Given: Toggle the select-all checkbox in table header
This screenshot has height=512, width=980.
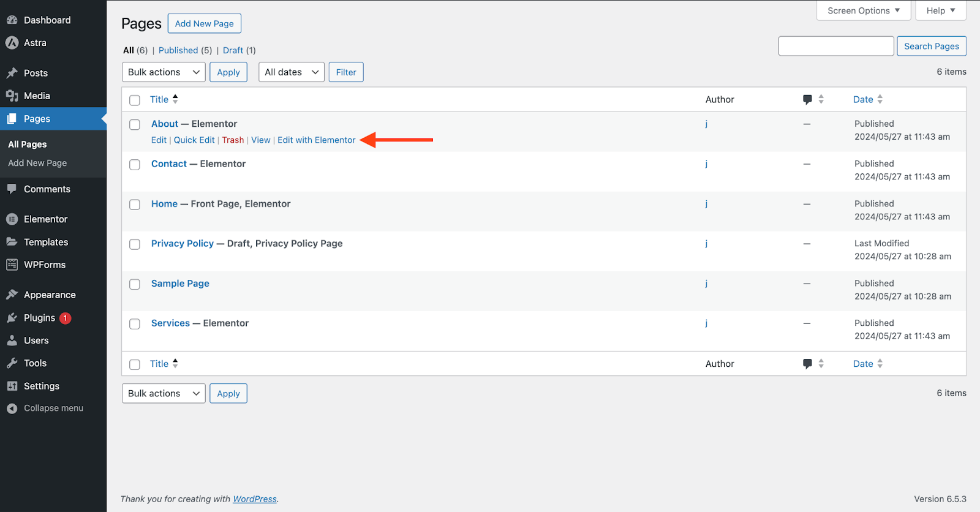Looking at the screenshot, I should coord(135,100).
